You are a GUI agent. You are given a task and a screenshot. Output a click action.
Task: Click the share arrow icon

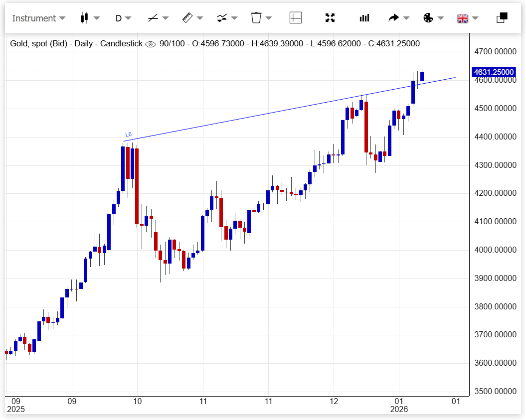click(393, 18)
